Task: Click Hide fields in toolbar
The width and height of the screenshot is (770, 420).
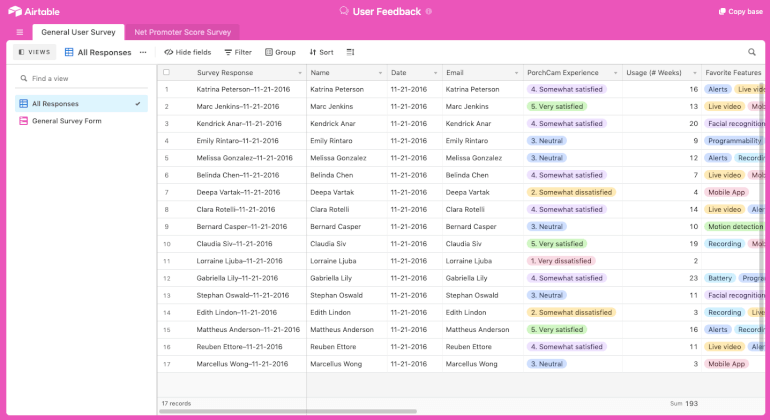Action: tap(188, 52)
